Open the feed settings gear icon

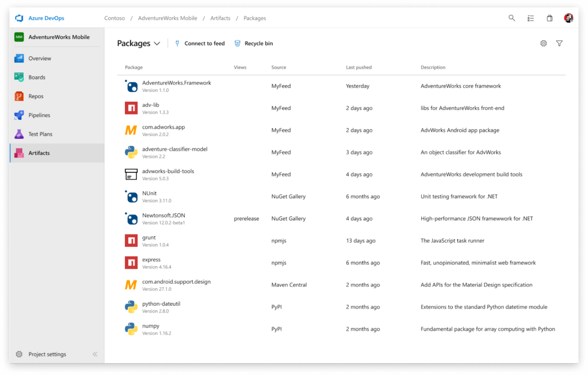tap(543, 43)
